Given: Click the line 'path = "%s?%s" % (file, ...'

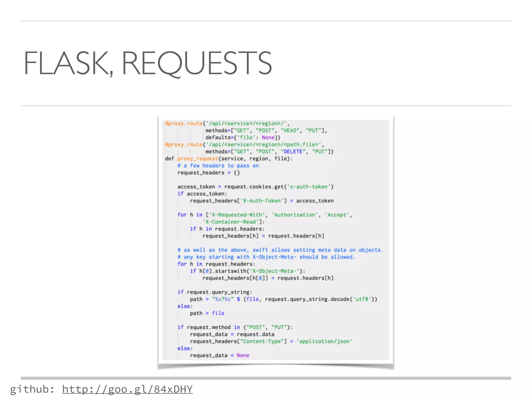Looking at the screenshot, I should (283, 299).
